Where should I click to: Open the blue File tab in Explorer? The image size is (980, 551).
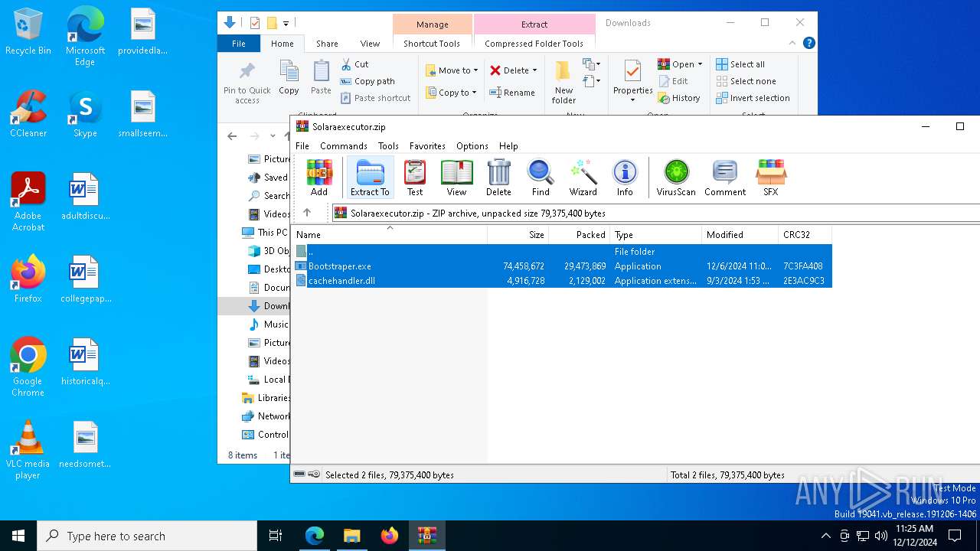239,44
